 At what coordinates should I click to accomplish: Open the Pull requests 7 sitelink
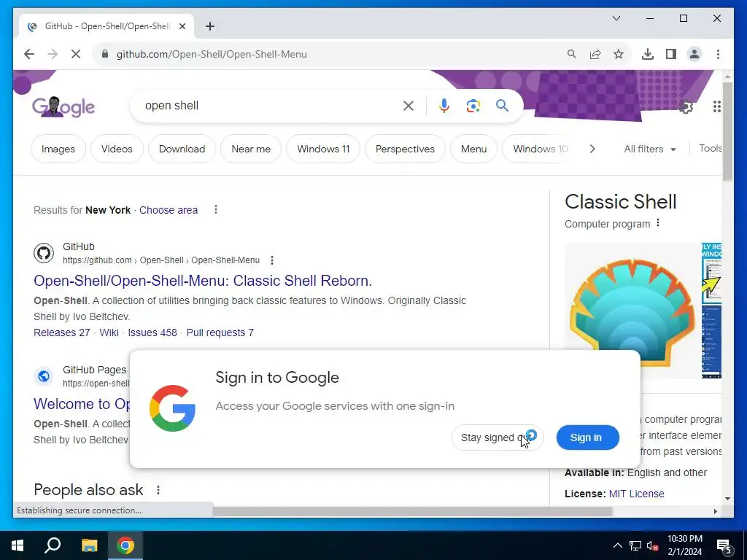click(220, 332)
